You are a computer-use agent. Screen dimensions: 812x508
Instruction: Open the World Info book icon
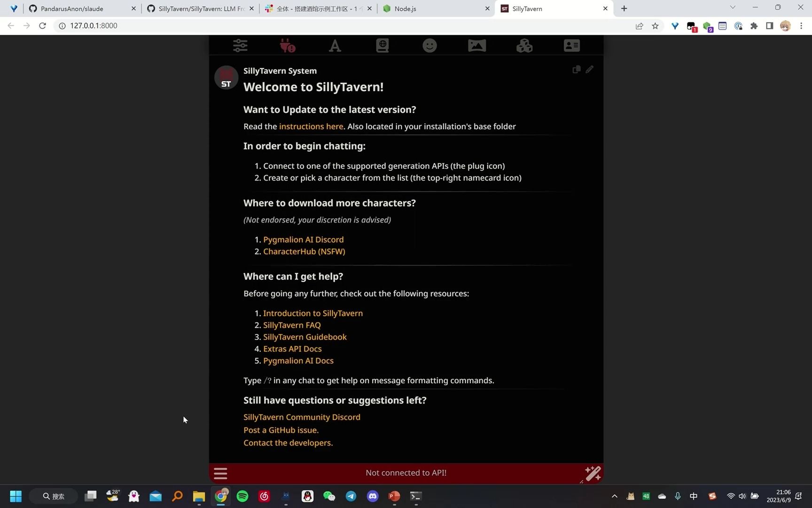coord(383,46)
